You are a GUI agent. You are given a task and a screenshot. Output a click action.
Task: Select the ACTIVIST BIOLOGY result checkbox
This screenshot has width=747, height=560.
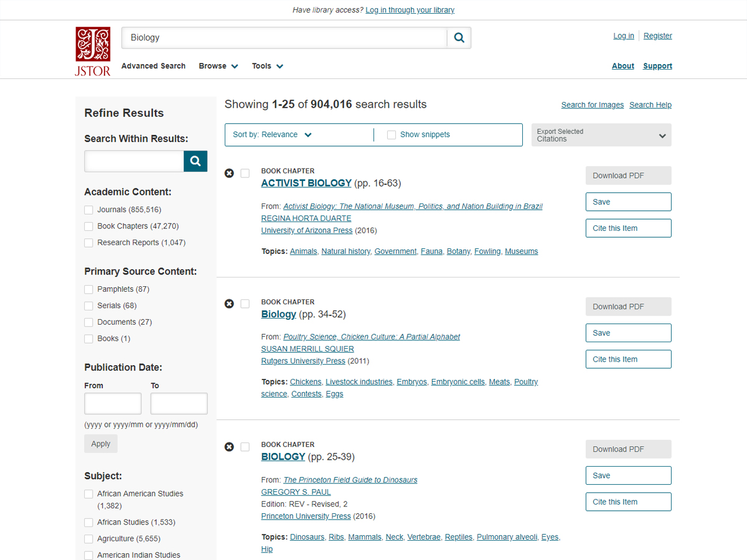click(245, 174)
